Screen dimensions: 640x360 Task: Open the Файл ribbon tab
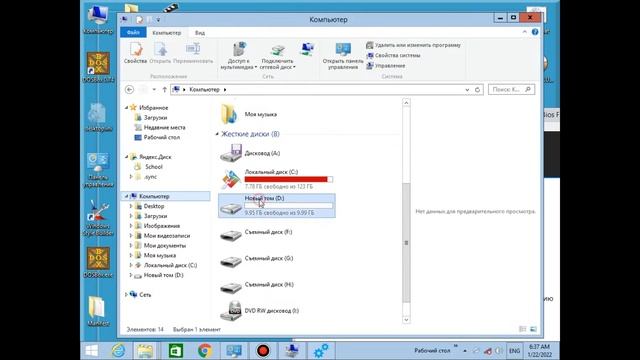click(133, 33)
